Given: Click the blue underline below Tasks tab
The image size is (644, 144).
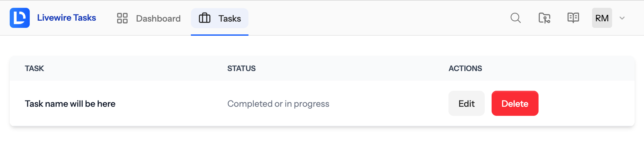Looking at the screenshot, I should (220, 35).
